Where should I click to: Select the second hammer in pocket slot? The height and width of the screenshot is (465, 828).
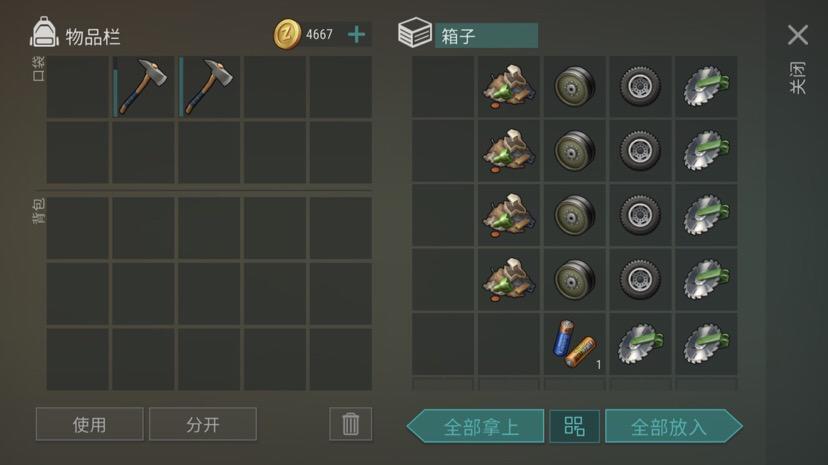[209, 87]
